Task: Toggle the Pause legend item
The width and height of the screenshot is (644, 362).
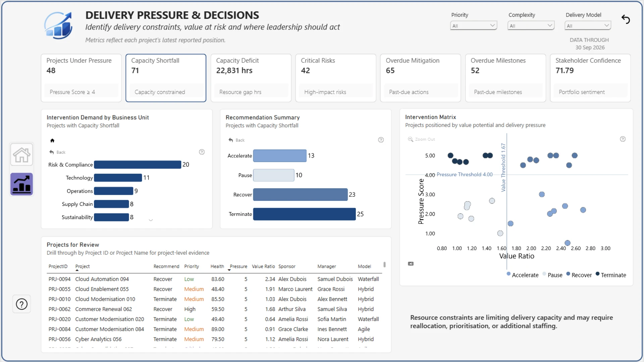Action: (552, 275)
